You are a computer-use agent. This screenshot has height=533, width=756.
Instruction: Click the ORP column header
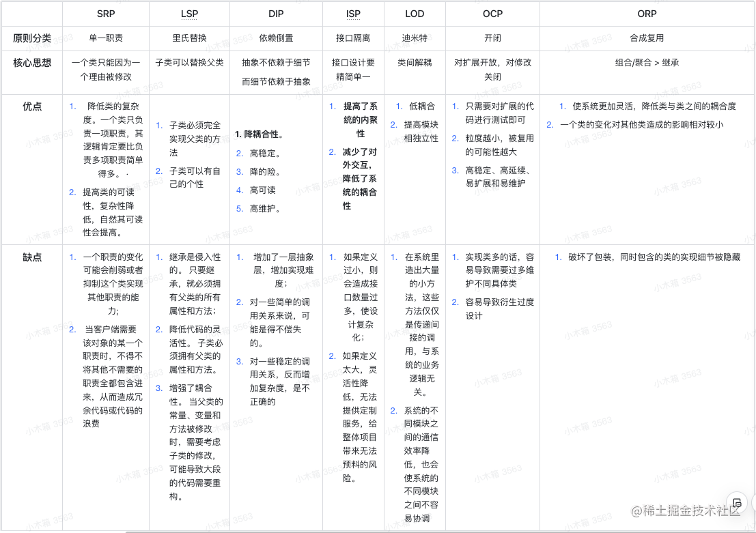click(x=647, y=14)
